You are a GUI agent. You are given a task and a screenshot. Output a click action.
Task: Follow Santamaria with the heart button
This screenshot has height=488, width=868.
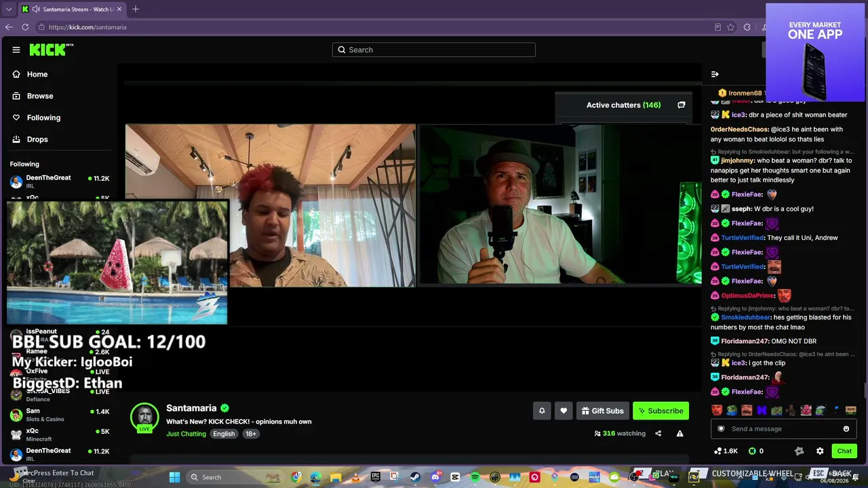pyautogui.click(x=564, y=411)
